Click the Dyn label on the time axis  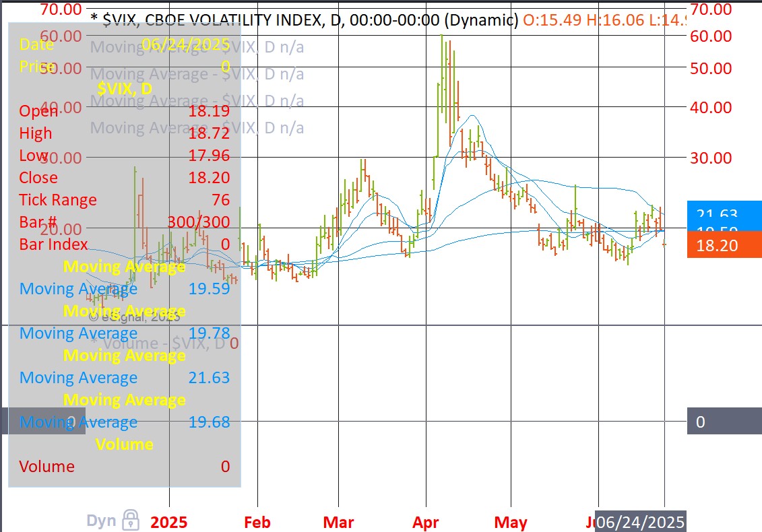click(101, 521)
